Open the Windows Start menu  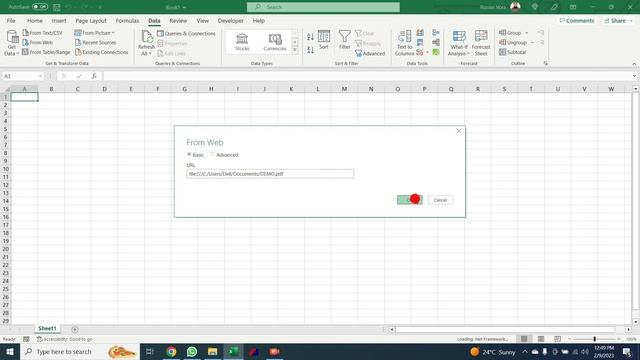9,351
